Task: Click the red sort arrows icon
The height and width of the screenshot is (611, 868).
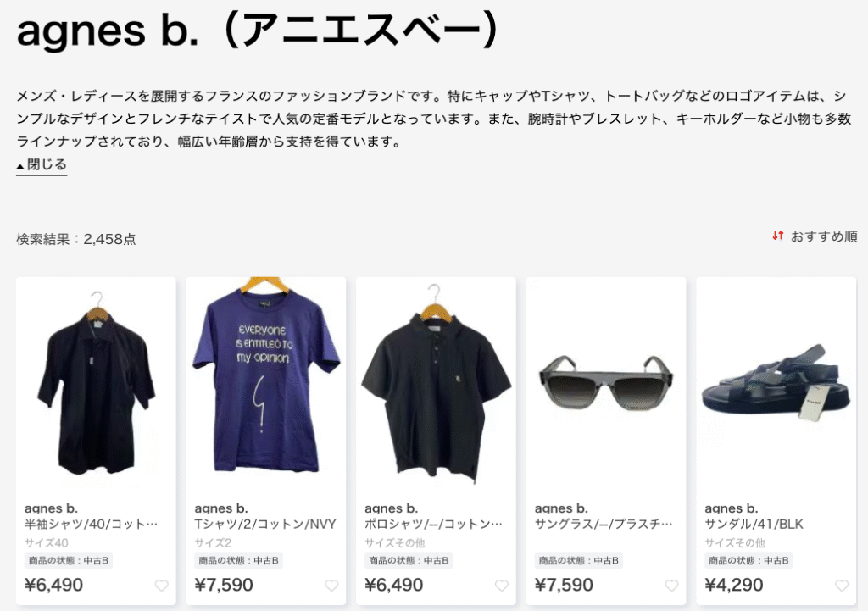Action: 778,236
